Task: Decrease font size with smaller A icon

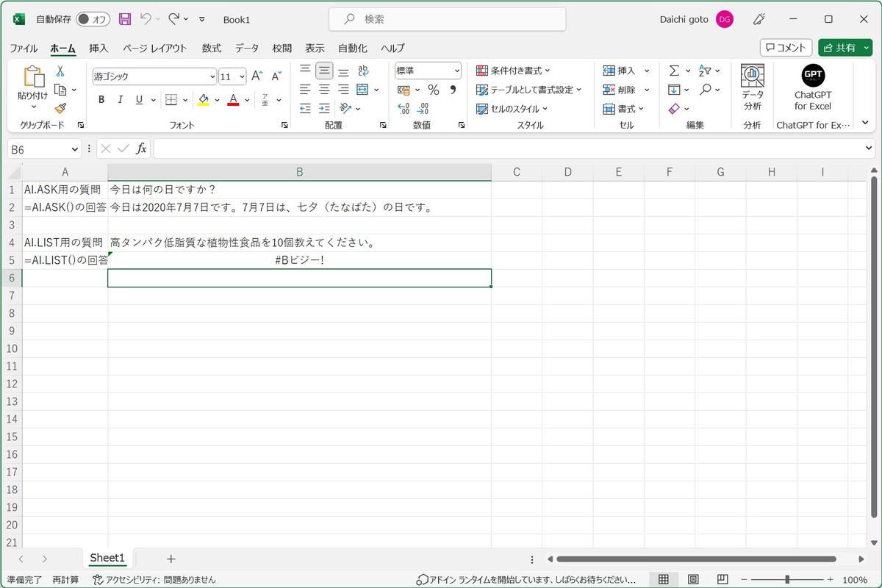Action: point(276,76)
